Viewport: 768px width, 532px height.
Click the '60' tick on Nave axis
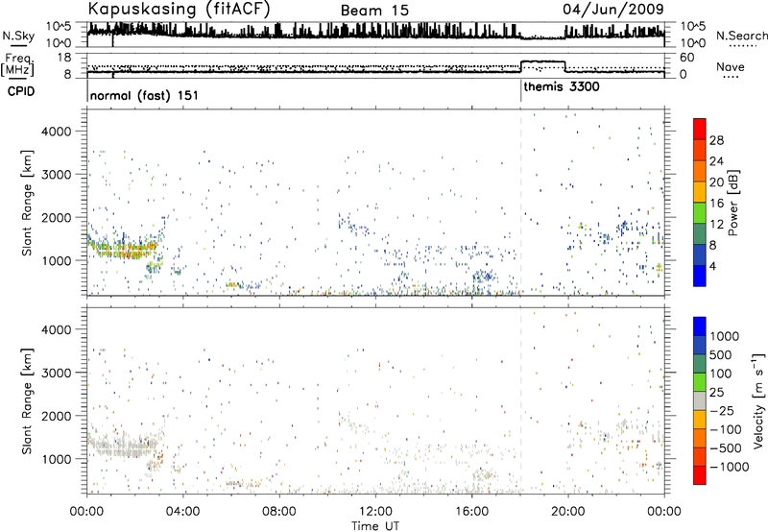coord(687,58)
